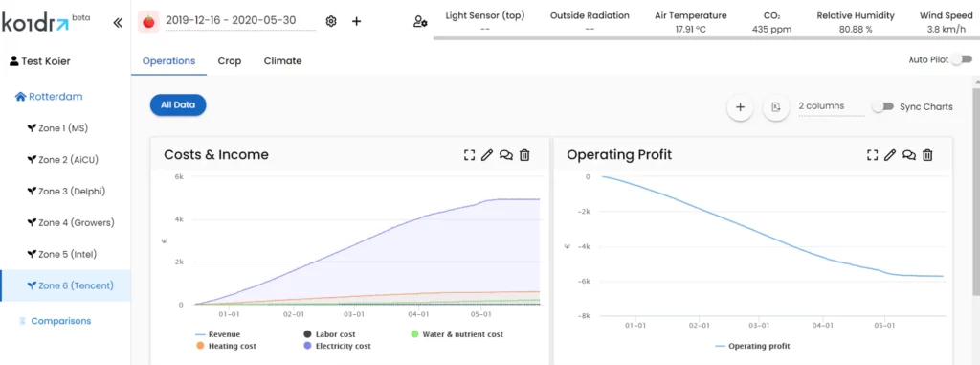
Task: Open comments on Operating Profit chart
Action: 909,154
